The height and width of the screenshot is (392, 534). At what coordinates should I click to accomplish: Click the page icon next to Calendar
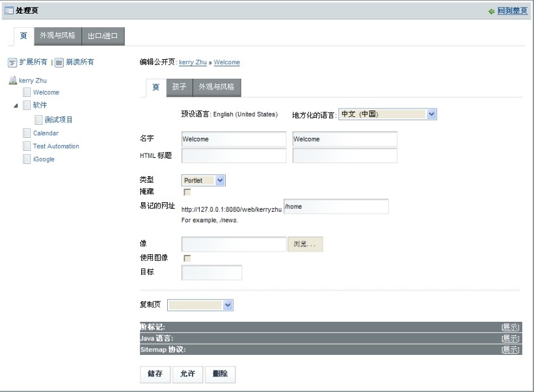click(27, 133)
